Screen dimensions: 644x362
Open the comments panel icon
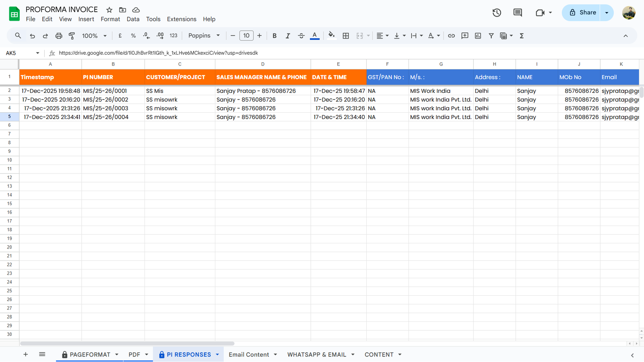click(x=518, y=12)
